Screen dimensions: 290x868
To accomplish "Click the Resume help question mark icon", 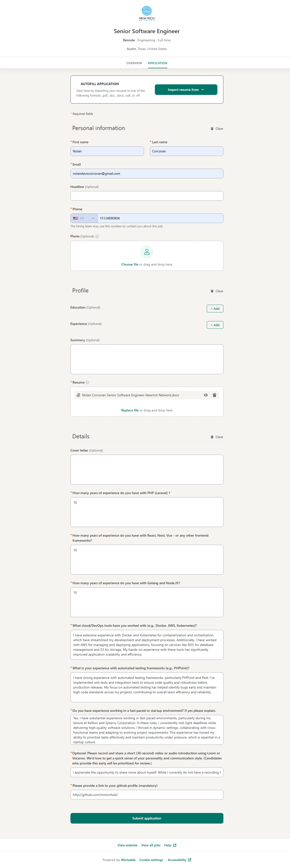I will 87,382.
